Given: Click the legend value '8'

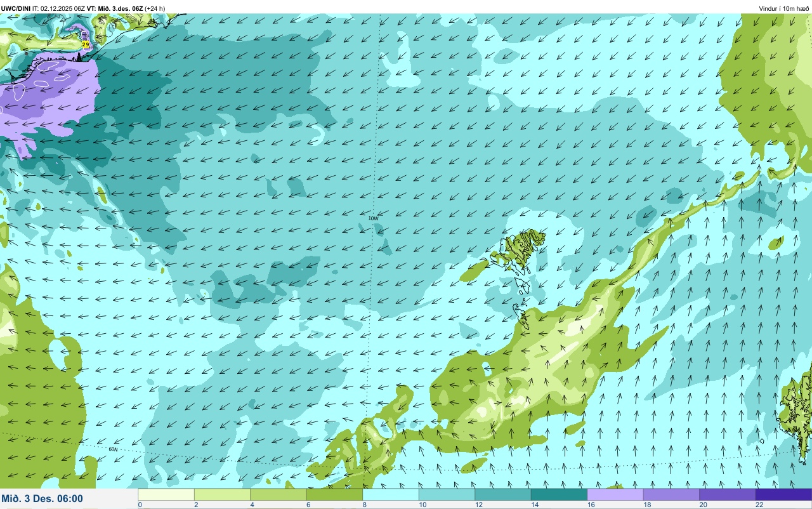Looking at the screenshot, I should coord(363,505).
